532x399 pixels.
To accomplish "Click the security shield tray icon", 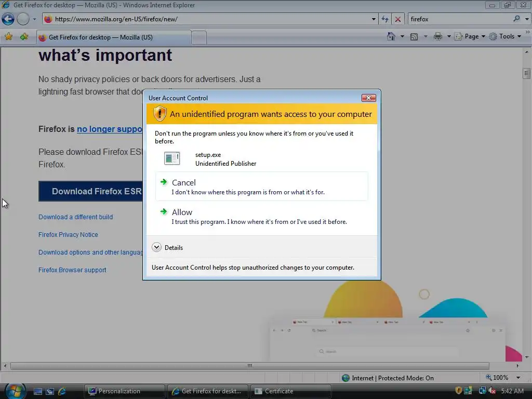I will tap(458, 391).
